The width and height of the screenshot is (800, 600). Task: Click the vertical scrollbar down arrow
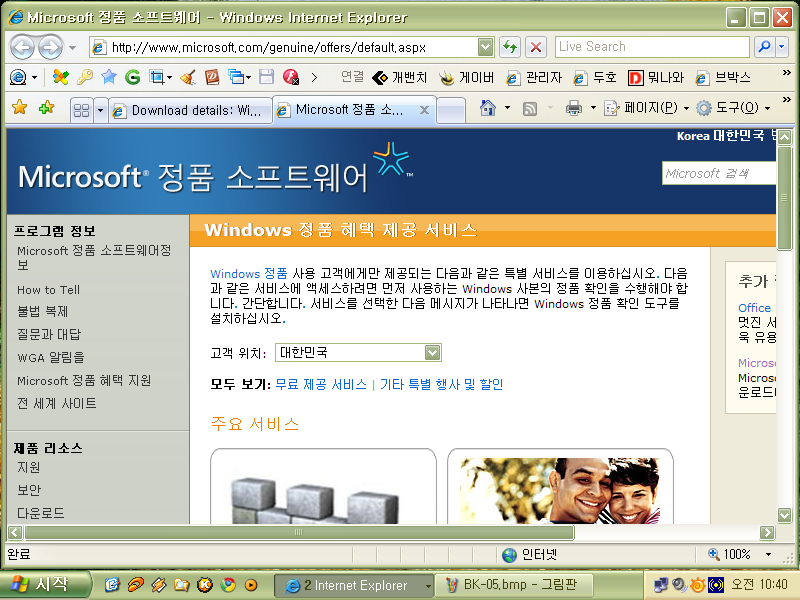(785, 515)
